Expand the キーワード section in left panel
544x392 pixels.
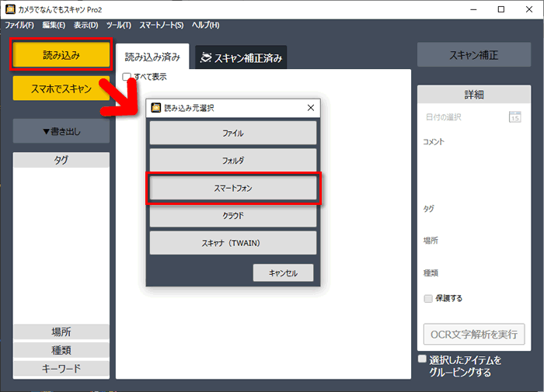[61, 368]
